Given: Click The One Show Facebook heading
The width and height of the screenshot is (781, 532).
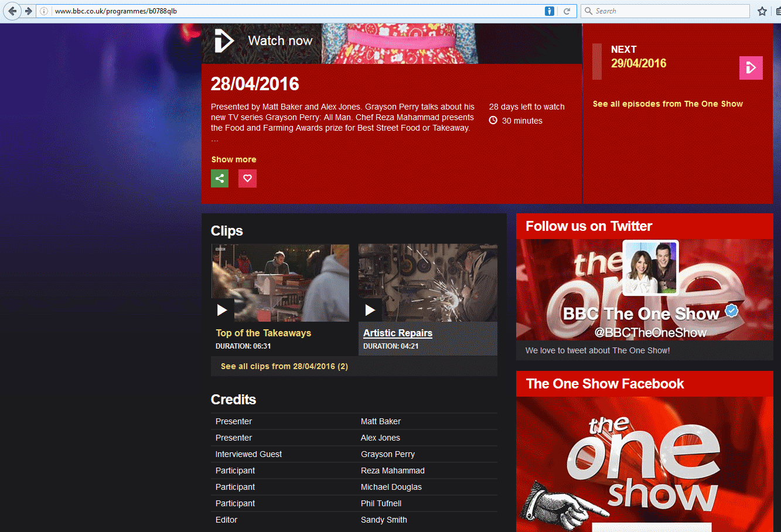Looking at the screenshot, I should (605, 384).
